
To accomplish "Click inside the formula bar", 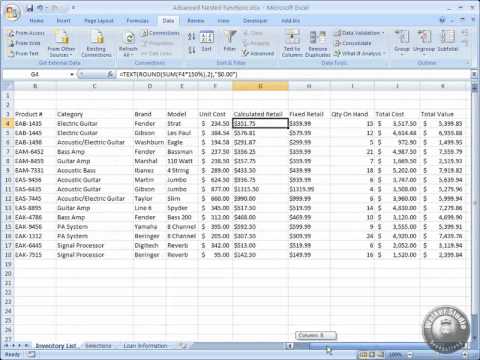I will 293,74.
